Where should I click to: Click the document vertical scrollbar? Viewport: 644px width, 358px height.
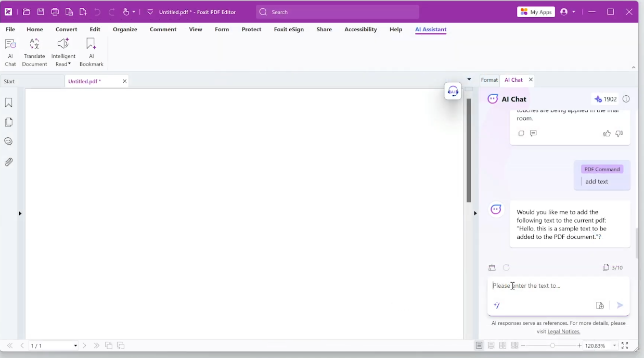(469, 151)
